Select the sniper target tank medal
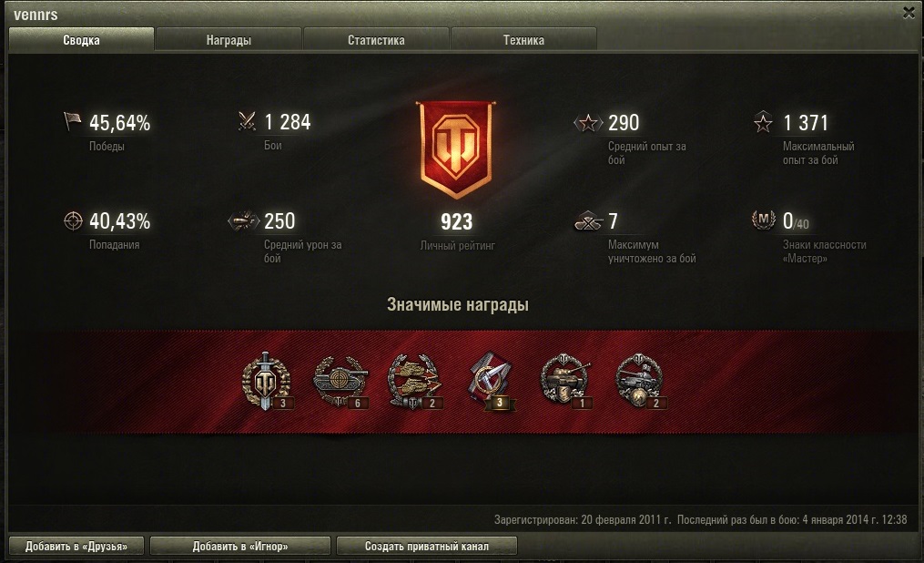The height and width of the screenshot is (563, 924). click(340, 381)
